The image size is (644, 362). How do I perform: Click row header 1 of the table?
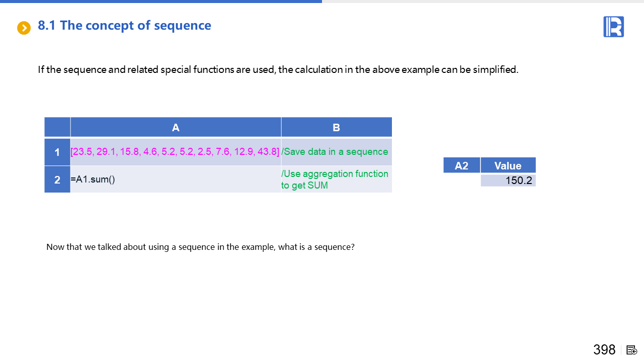click(57, 152)
